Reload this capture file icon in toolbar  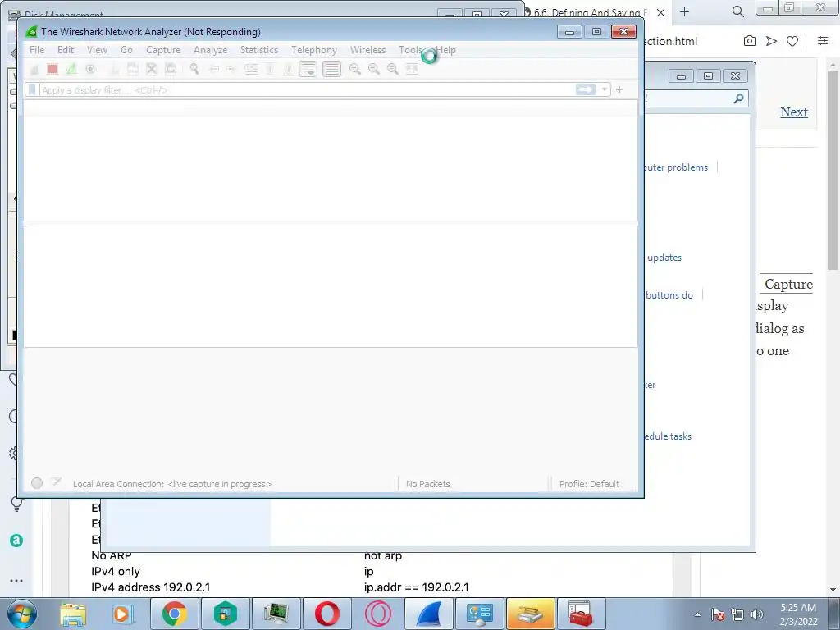171,69
